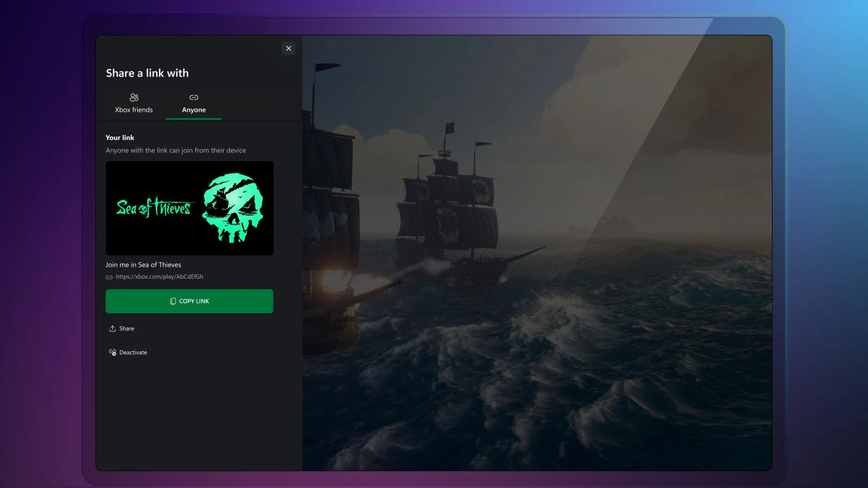
Task: Click the small link icon beside the URL
Action: pyautogui.click(x=109, y=277)
